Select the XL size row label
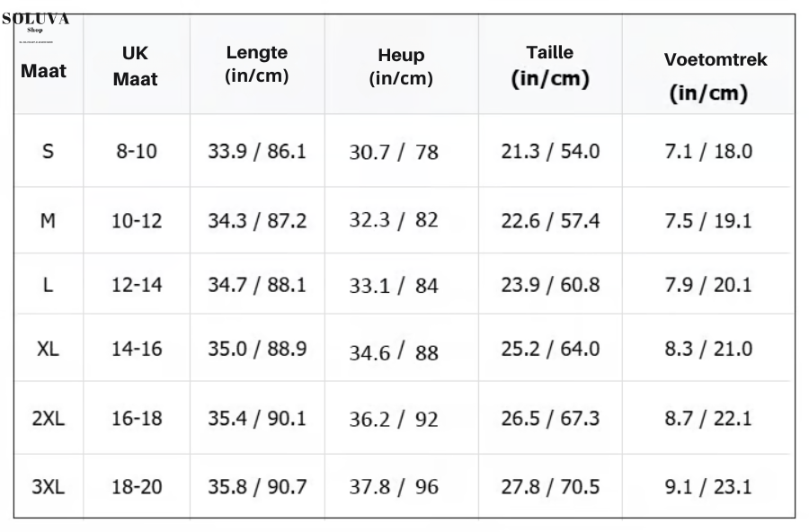This screenshot has height=532, width=809. (48, 350)
